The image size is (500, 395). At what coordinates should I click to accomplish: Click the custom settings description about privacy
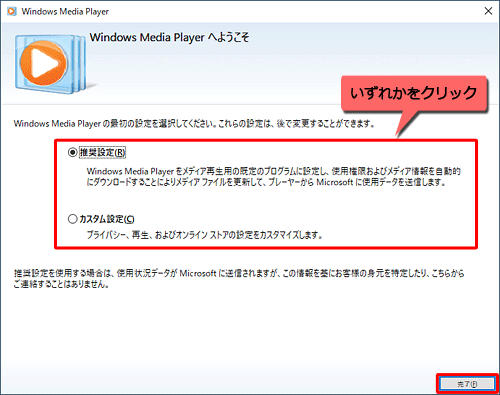205,235
